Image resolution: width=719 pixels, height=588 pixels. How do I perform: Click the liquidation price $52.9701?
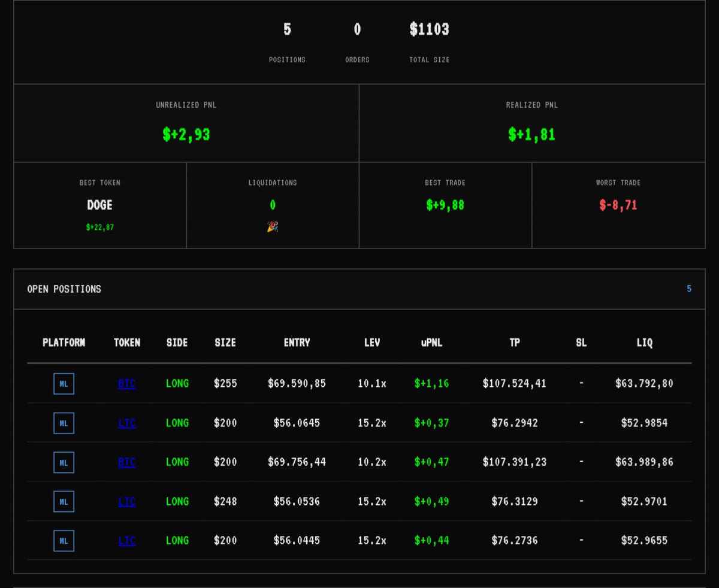(x=645, y=502)
